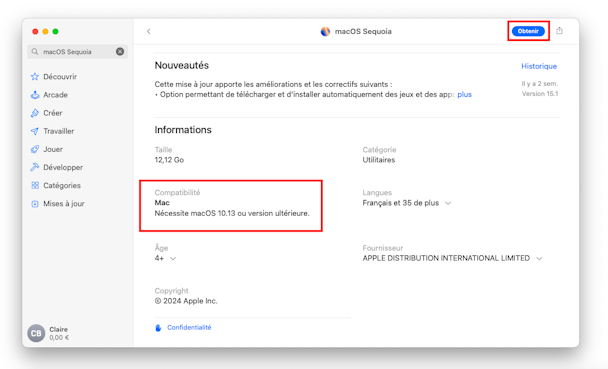Click the share icon next to Obtenir
This screenshot has width=608, height=369.
[559, 31]
